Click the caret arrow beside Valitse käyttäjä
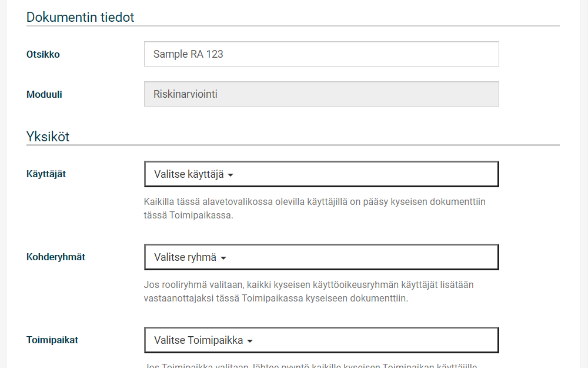Image resolution: width=588 pixels, height=368 pixels. pyautogui.click(x=230, y=175)
